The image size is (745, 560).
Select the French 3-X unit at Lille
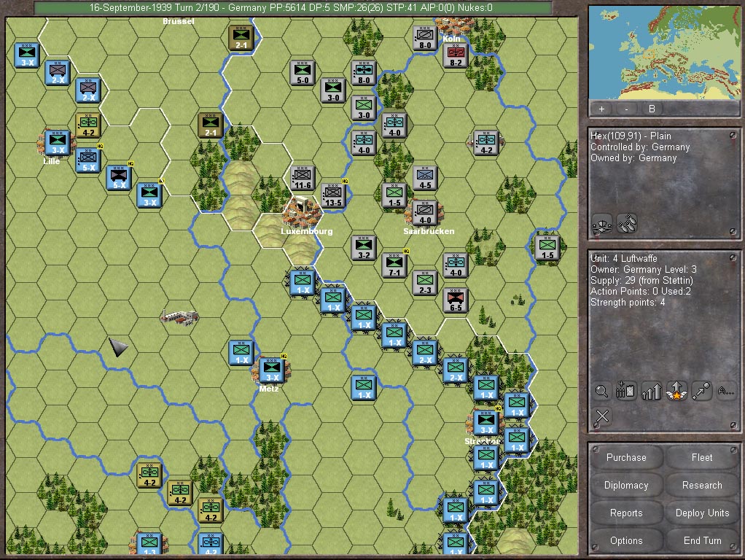[x=58, y=143]
